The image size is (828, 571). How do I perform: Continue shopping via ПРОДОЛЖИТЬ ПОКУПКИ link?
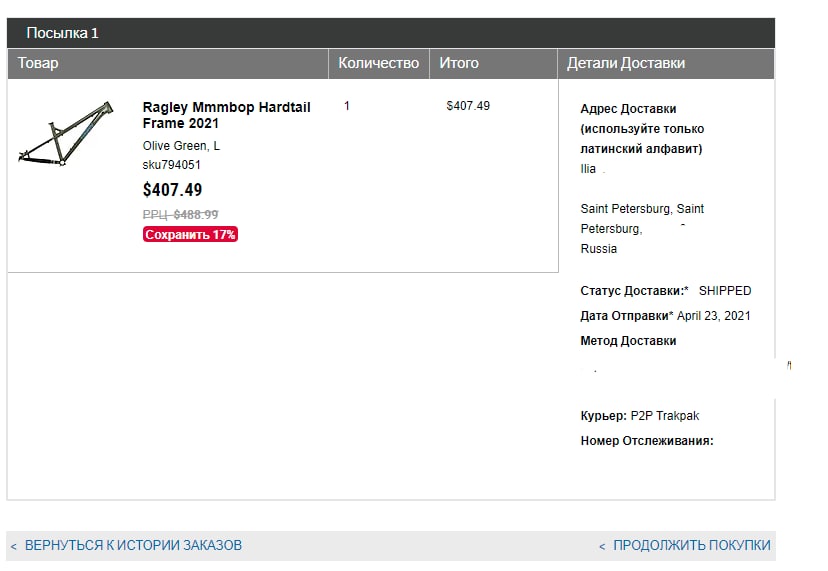click(x=692, y=545)
